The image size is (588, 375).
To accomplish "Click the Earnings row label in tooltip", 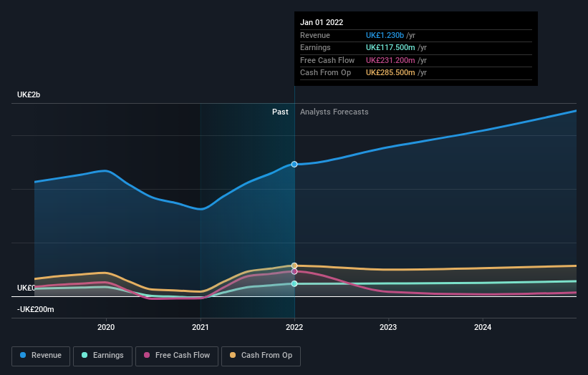I will click(315, 47).
